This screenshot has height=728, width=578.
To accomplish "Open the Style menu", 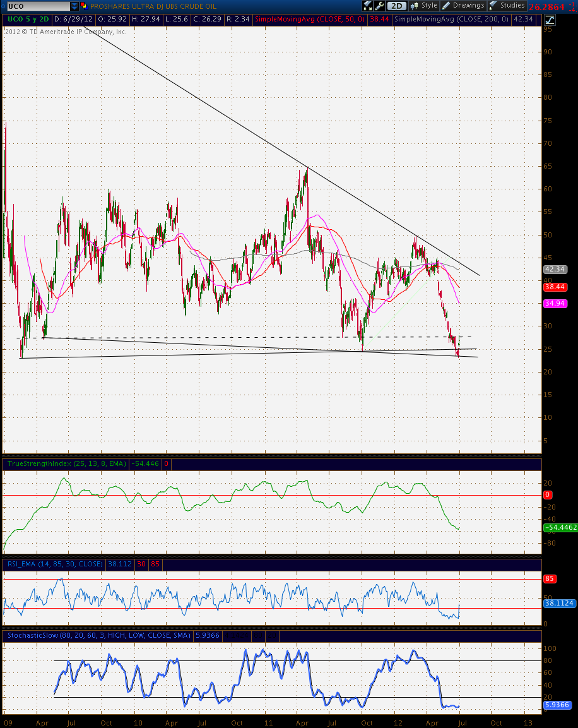I will (423, 6).
